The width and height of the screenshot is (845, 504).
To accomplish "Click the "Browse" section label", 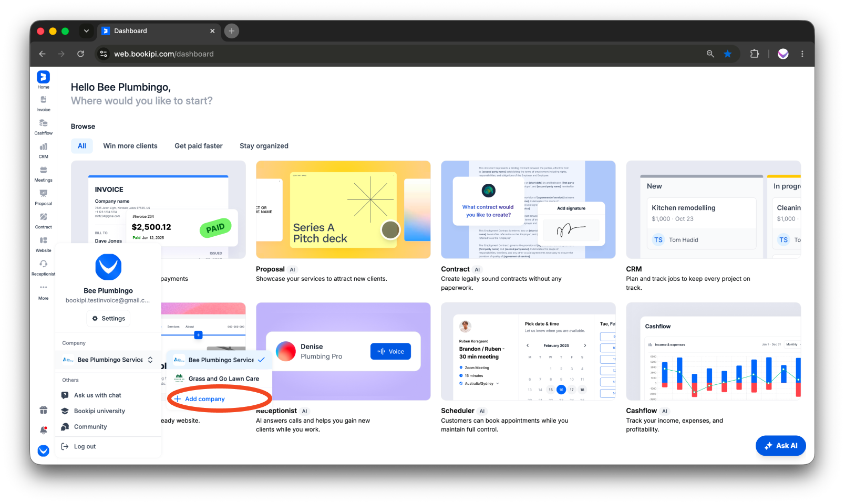I will click(x=83, y=127).
